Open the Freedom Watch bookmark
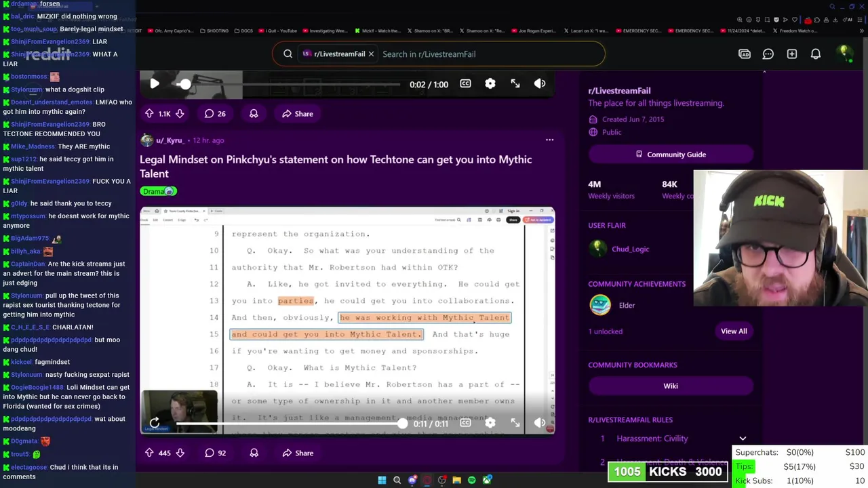Screen dimensions: 868x488 (x=795, y=30)
